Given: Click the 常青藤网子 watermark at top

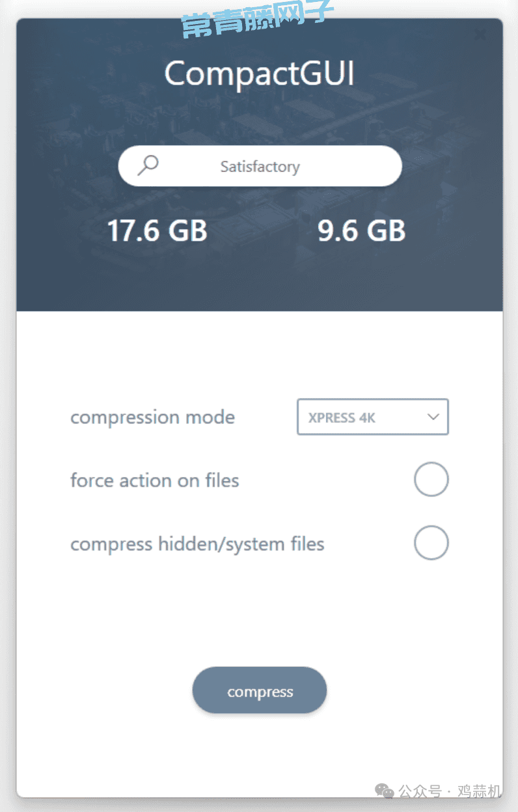Looking at the screenshot, I should pyautogui.click(x=257, y=18).
